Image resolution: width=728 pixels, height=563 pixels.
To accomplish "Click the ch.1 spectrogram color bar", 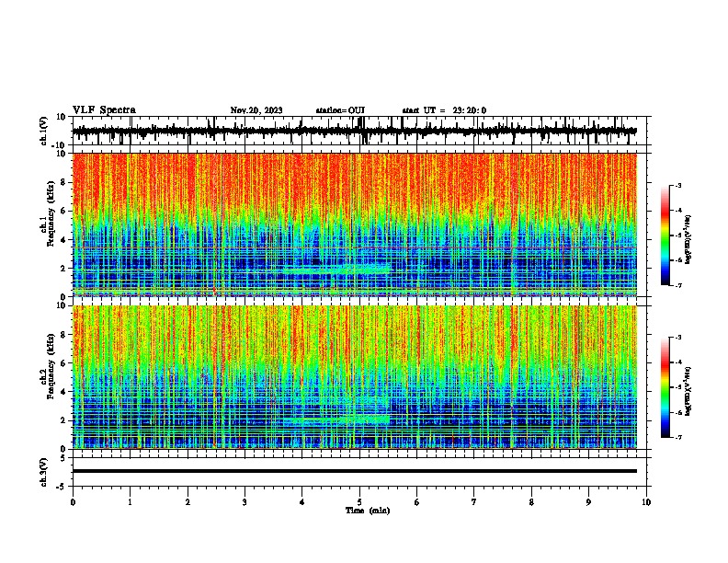I will tap(665, 235).
